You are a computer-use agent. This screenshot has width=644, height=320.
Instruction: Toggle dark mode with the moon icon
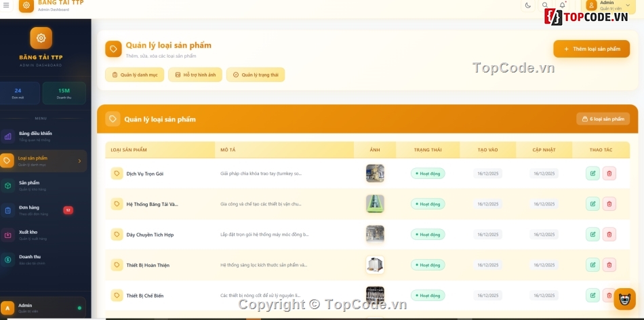point(528,5)
